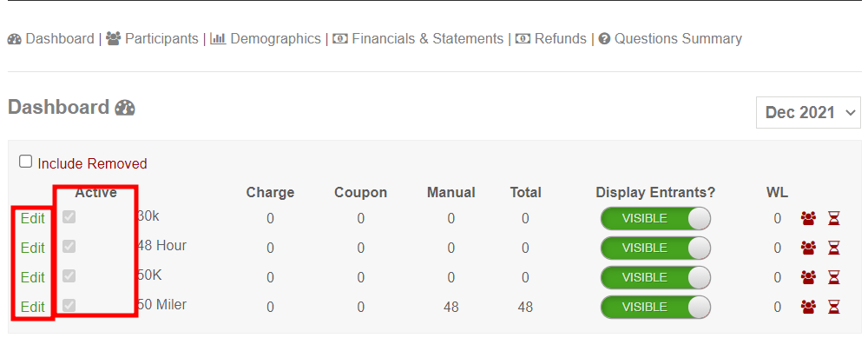Click participants icon in 50 Miler row
The height and width of the screenshot is (338, 868).
[x=808, y=307]
